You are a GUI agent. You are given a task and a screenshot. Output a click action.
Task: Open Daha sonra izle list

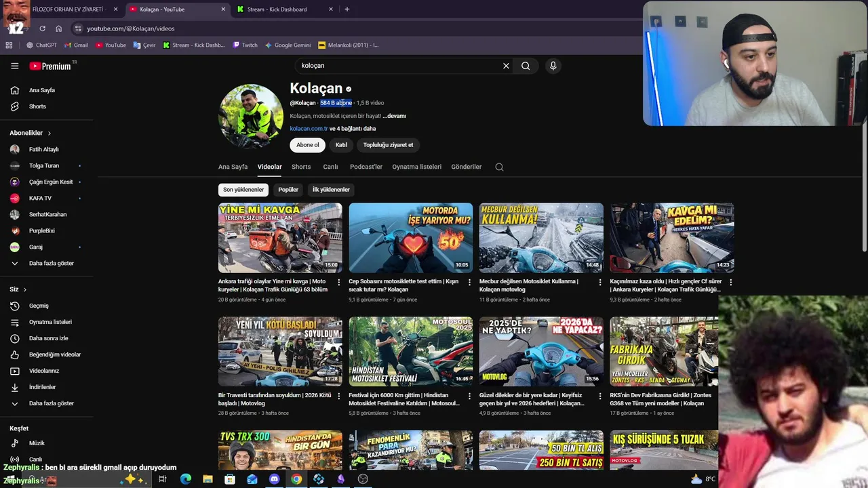(47, 338)
